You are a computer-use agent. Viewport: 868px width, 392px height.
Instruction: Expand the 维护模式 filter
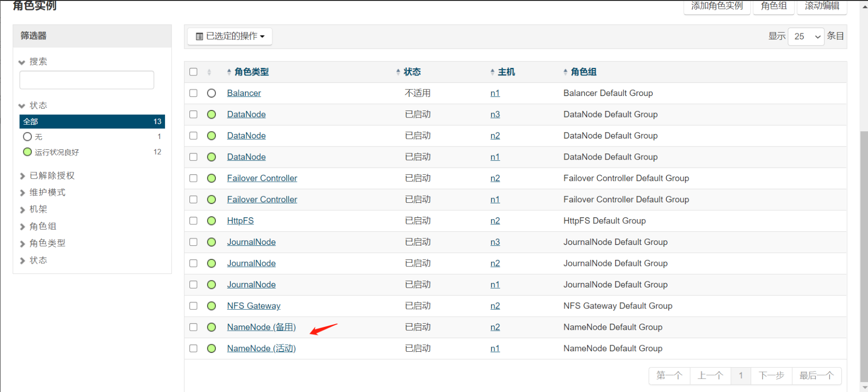(42, 192)
